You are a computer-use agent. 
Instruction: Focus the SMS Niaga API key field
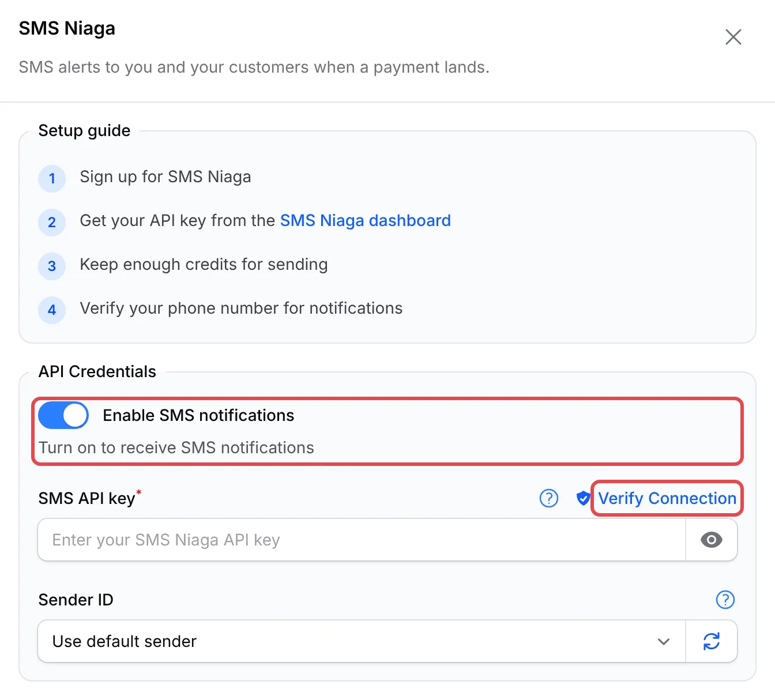362,540
